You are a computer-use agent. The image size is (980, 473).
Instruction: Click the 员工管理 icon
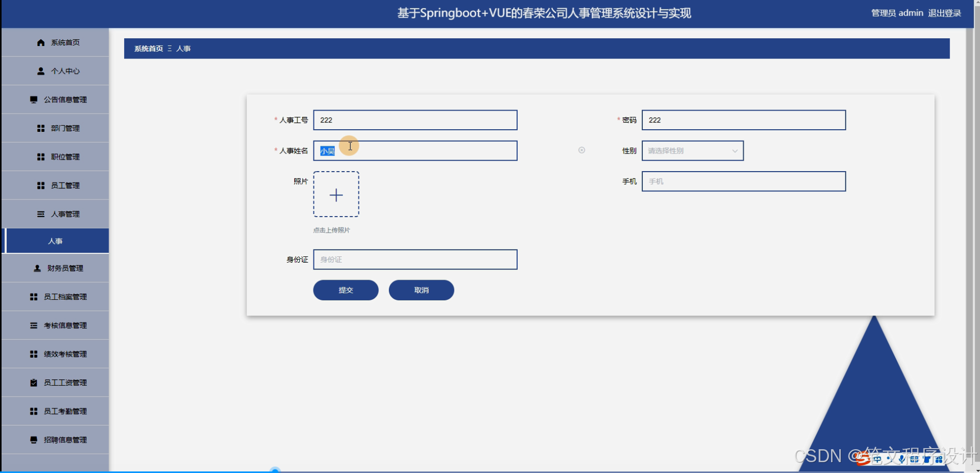pos(41,185)
